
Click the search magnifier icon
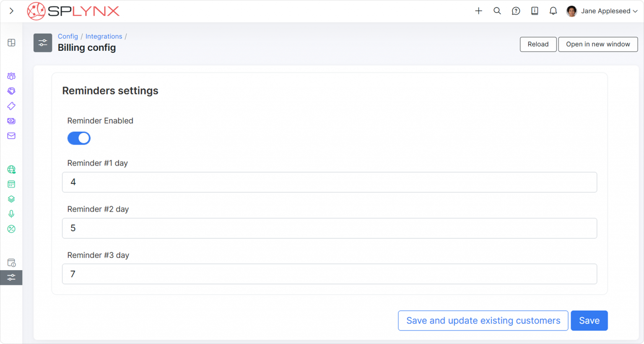click(497, 11)
